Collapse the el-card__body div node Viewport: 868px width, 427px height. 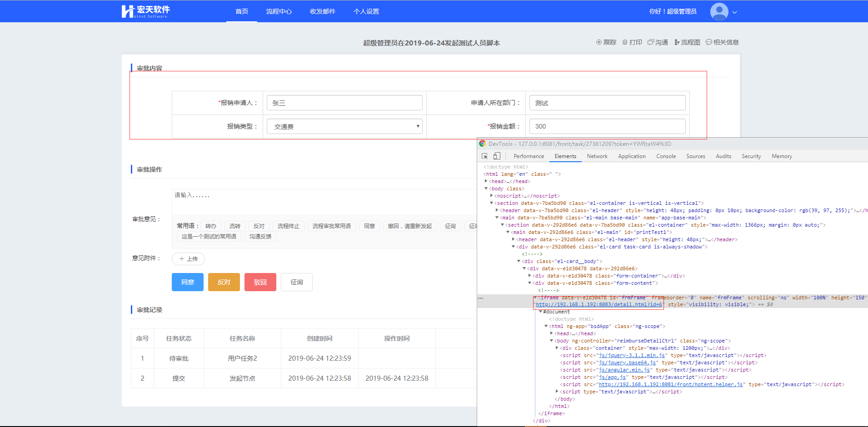[519, 261]
